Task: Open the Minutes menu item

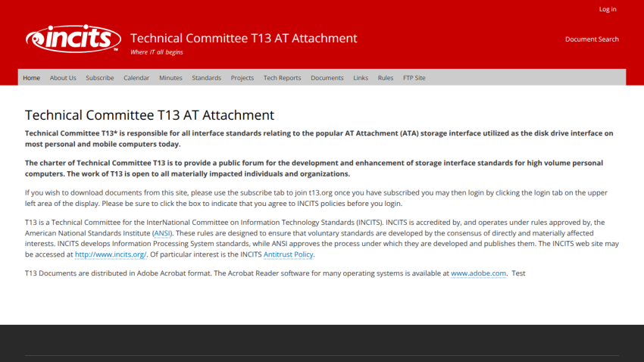Action: [x=170, y=77]
